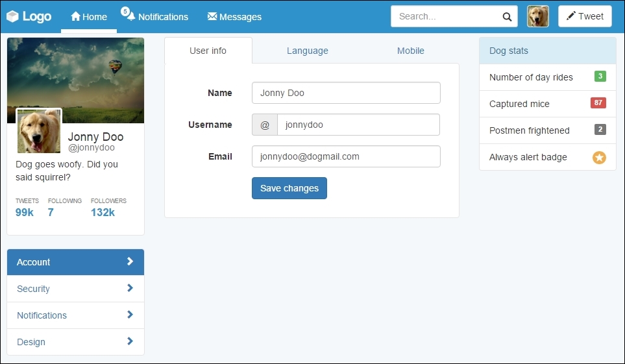Expand Design chevron in sidebar
Image resolution: width=625 pixels, height=364 pixels.
tap(130, 341)
